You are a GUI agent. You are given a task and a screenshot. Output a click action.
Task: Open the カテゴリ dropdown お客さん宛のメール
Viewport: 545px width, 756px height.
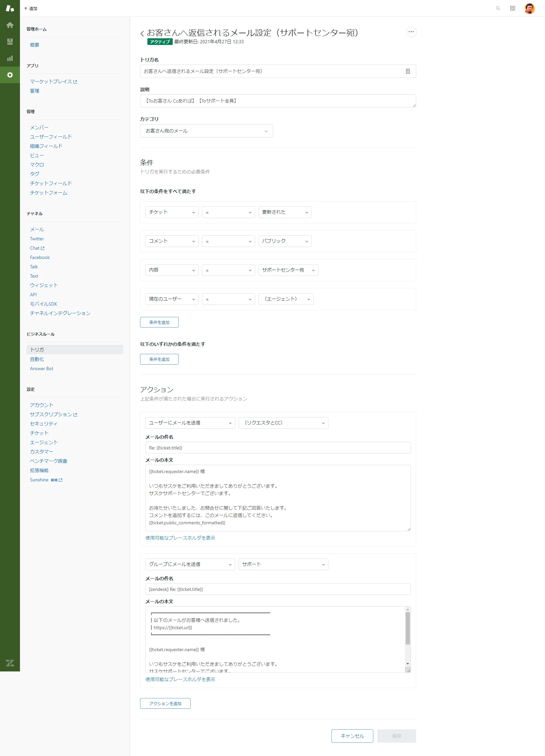tap(206, 131)
